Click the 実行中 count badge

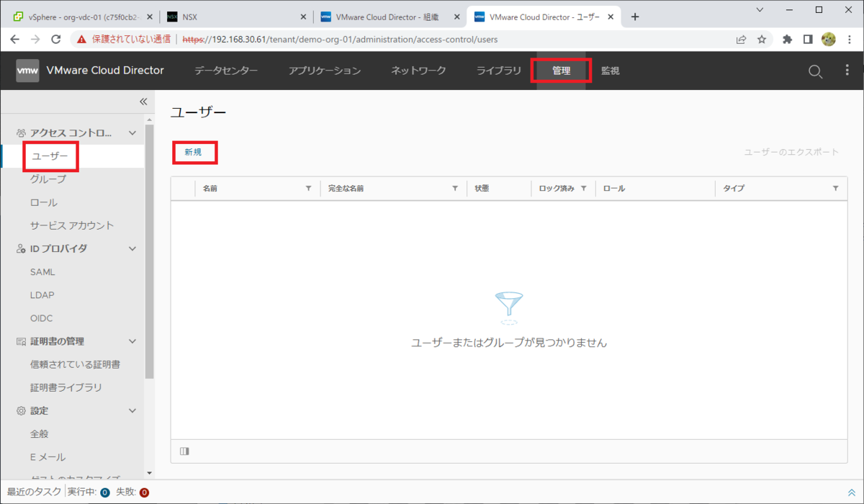[x=105, y=492]
